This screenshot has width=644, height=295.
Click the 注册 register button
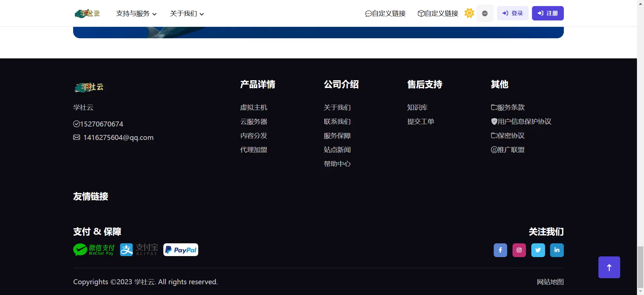548,13
